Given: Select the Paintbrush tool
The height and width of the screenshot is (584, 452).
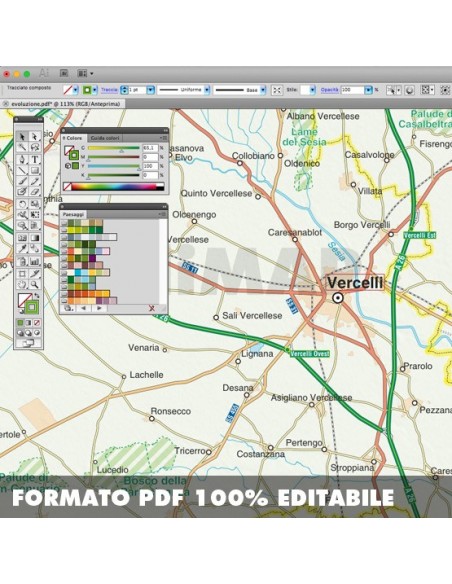Looking at the screenshot, I should (22, 181).
